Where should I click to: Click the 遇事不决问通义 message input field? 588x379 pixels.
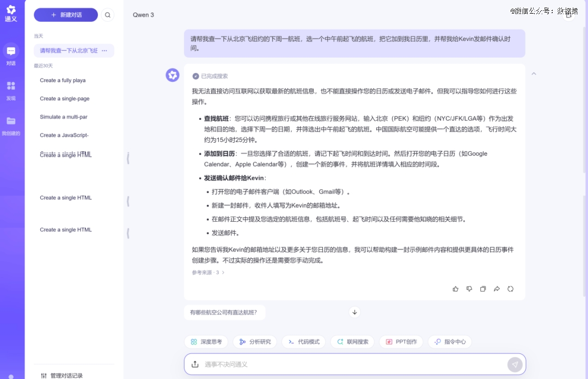coord(348,364)
